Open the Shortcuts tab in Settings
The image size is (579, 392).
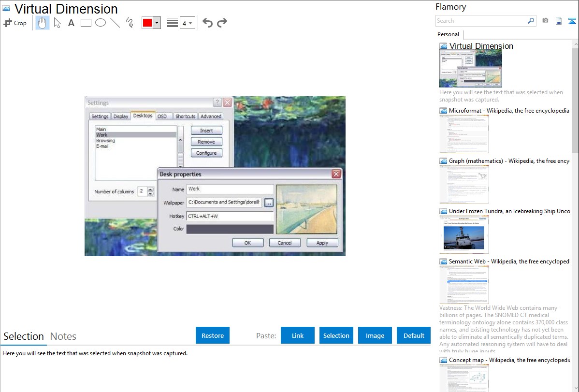coord(186,116)
